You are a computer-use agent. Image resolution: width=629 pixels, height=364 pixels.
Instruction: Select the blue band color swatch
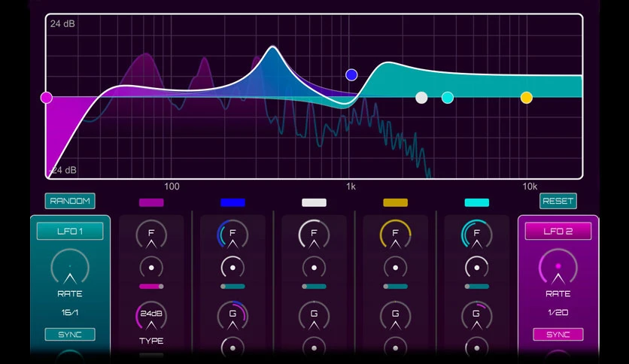coord(232,202)
